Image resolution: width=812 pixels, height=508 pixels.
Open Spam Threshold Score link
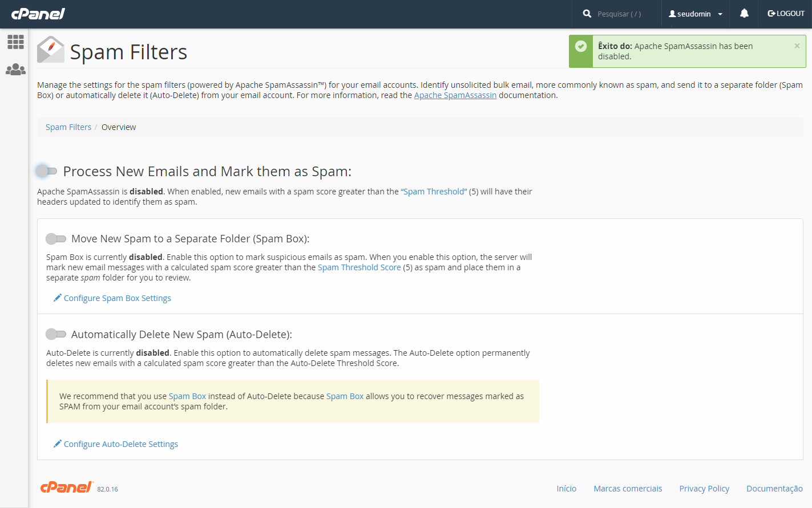tap(359, 267)
